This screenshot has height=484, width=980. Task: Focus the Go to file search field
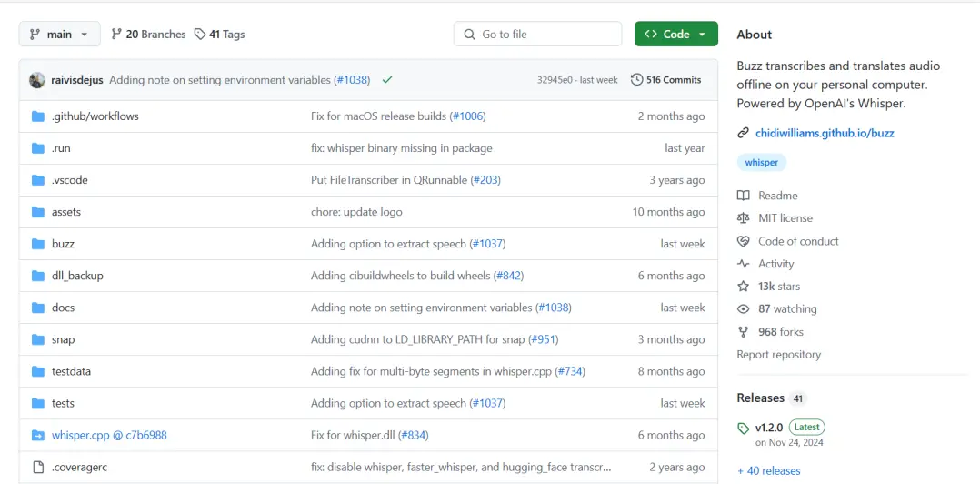(x=536, y=34)
